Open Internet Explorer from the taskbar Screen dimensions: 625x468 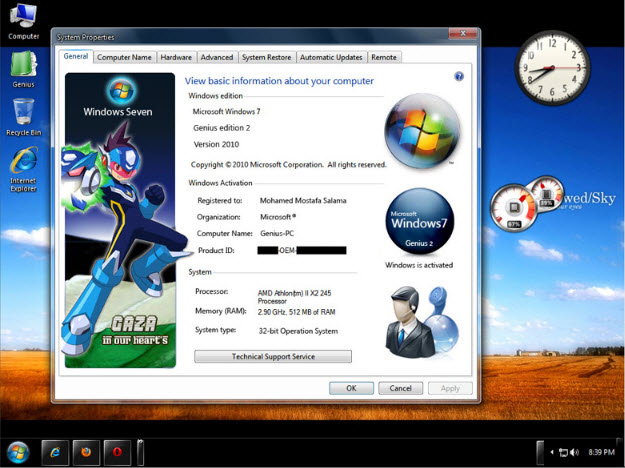tap(55, 452)
